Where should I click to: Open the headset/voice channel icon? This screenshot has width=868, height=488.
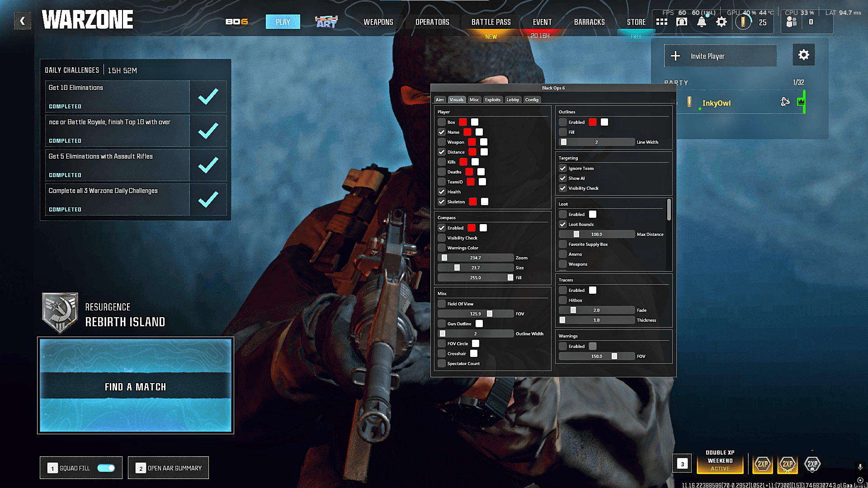[682, 22]
